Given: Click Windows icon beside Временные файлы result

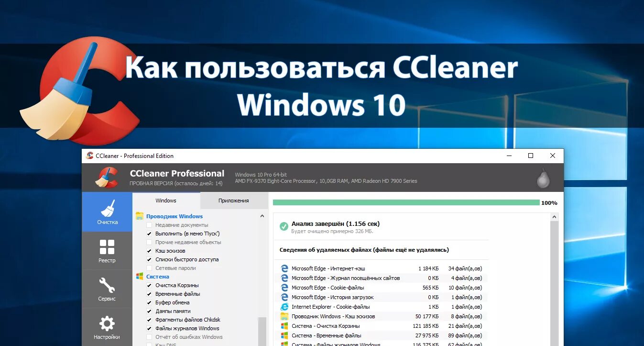Looking at the screenshot, I should pos(284,335).
